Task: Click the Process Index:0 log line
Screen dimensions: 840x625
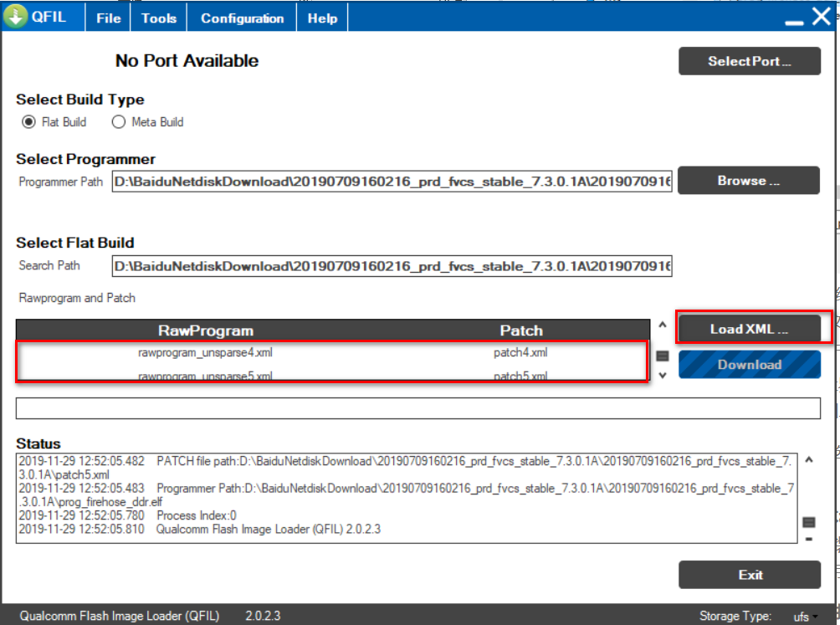Action: 127,515
